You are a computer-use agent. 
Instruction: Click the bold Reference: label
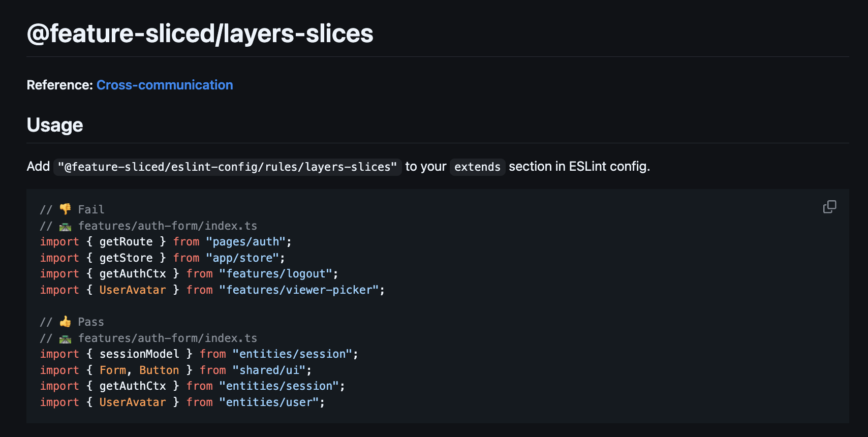point(59,85)
